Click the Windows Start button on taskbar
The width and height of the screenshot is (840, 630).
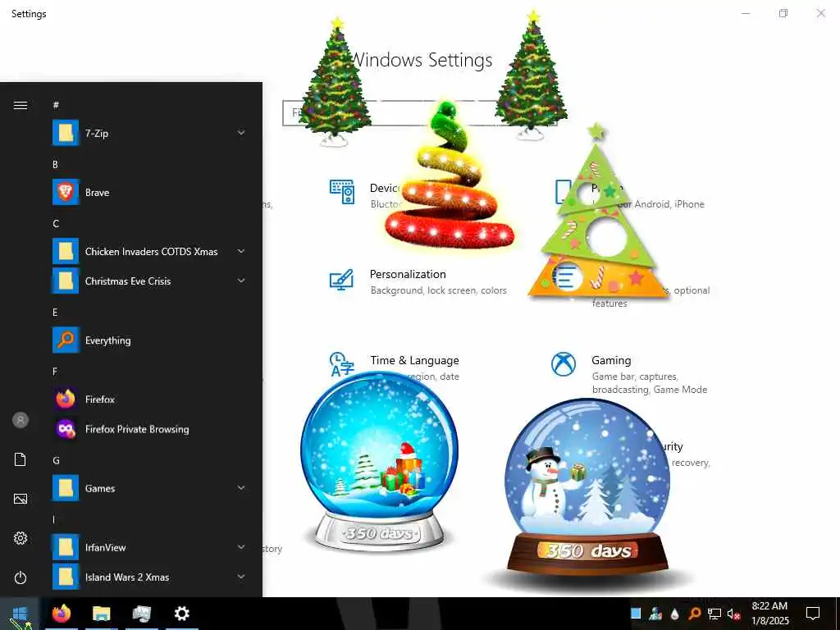click(x=20, y=614)
